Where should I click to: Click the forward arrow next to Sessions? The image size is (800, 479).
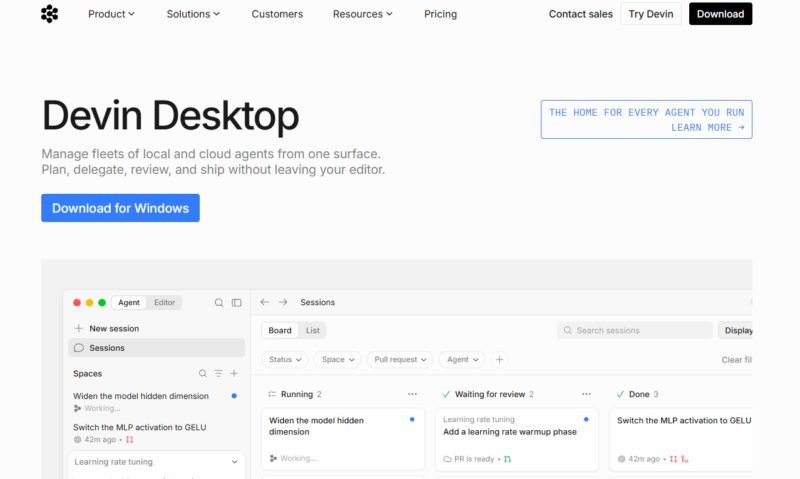click(x=283, y=302)
